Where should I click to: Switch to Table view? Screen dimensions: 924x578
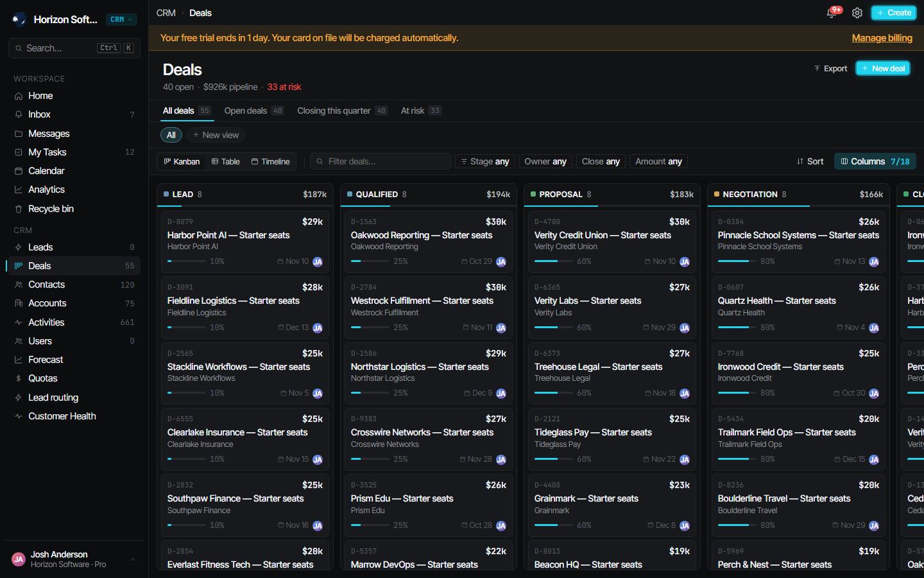click(x=226, y=162)
